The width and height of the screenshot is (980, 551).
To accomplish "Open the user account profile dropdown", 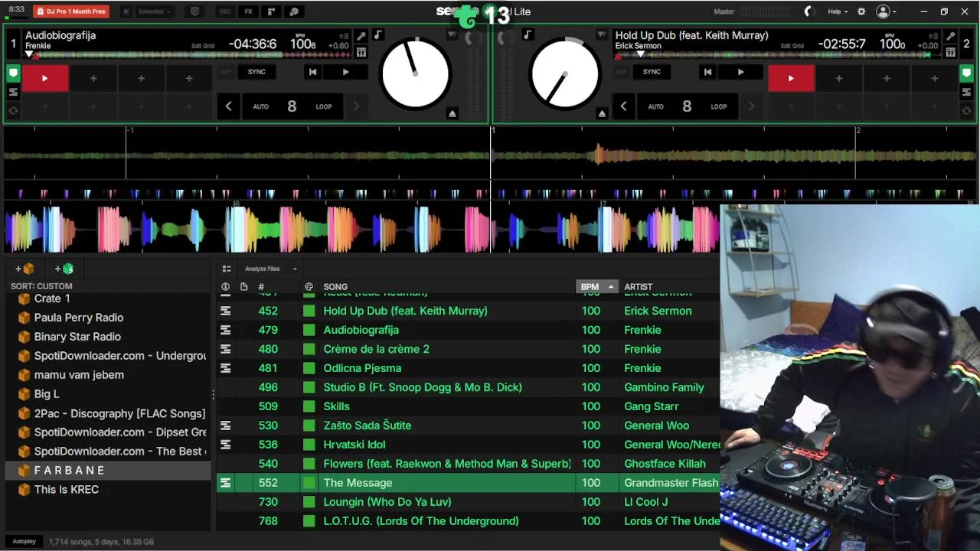I will click(x=886, y=11).
